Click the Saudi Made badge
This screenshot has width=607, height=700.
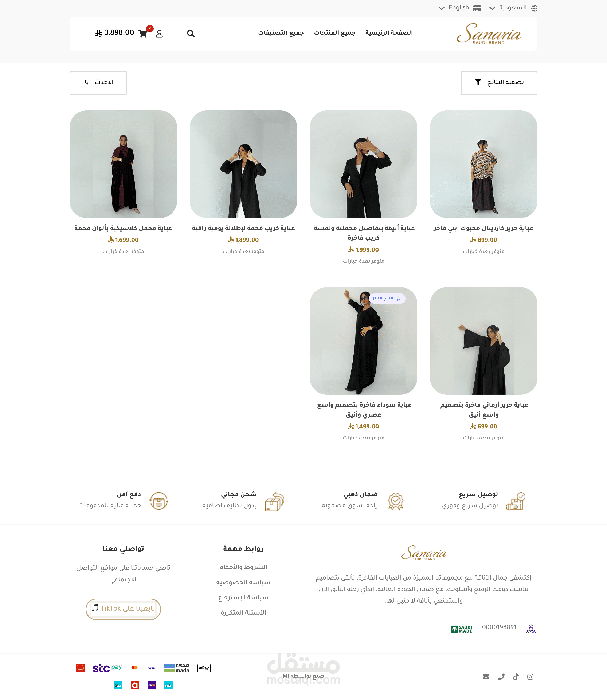461,629
